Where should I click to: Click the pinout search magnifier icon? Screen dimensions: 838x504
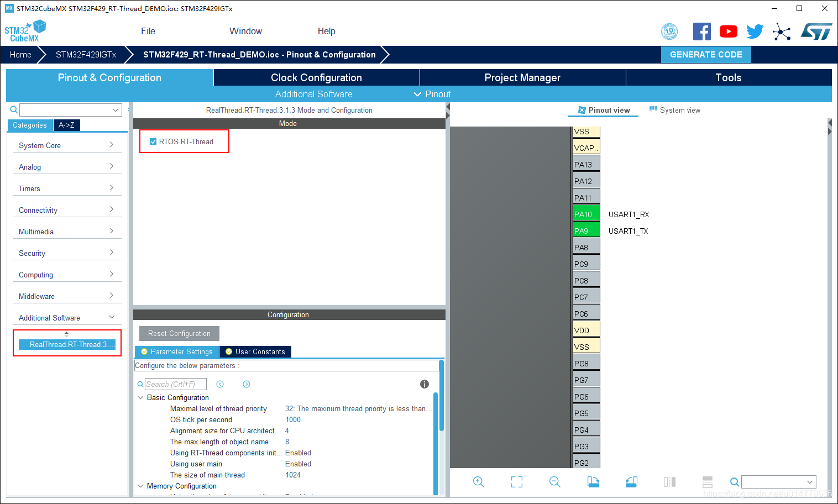(x=734, y=482)
